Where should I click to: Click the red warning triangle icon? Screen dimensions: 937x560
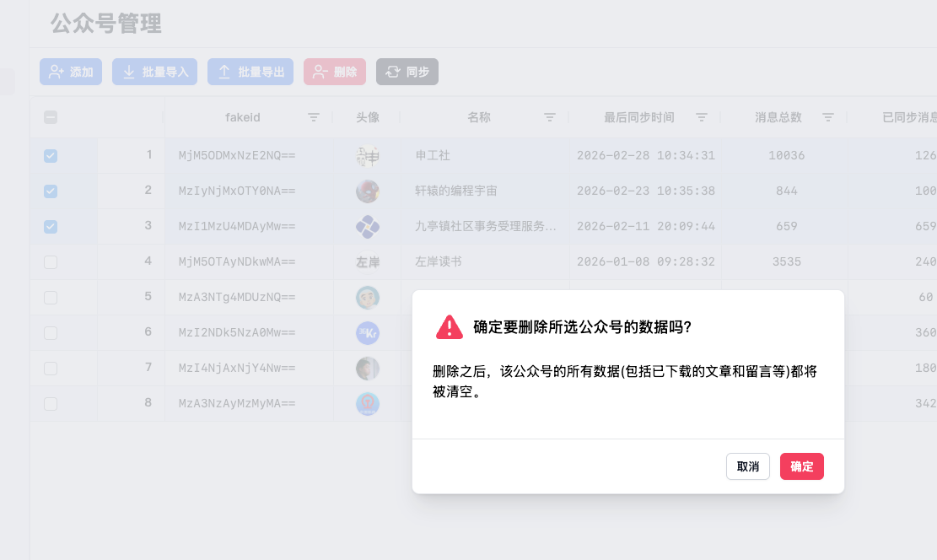pyautogui.click(x=450, y=327)
